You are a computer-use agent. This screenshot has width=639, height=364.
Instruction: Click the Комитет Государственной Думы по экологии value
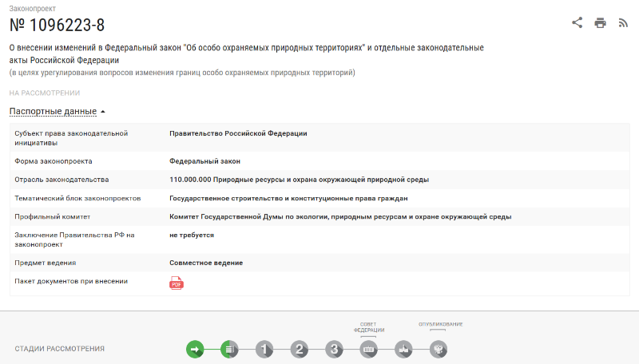340,216
